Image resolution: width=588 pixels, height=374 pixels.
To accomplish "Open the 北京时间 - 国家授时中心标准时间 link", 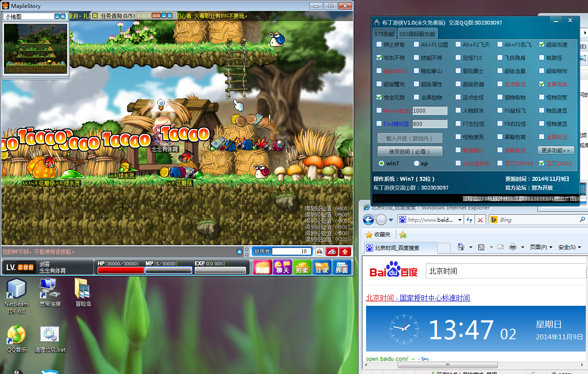I will click(418, 298).
